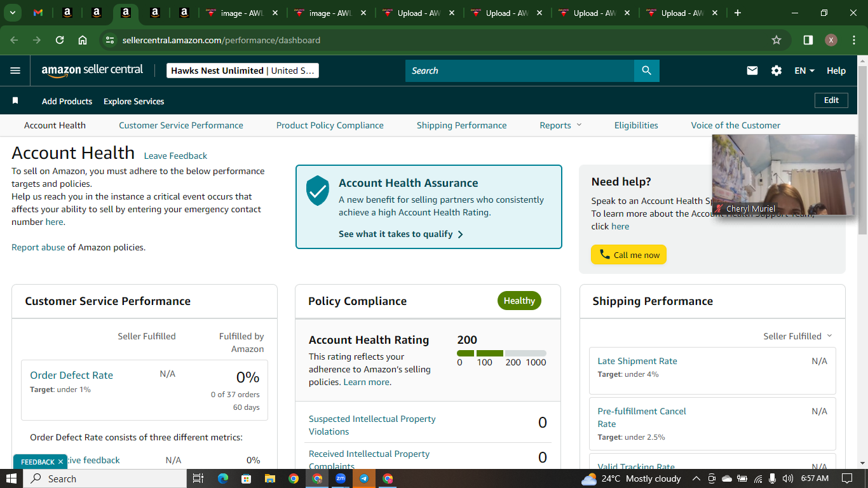
Task: Open the Help link in the header
Action: 836,71
